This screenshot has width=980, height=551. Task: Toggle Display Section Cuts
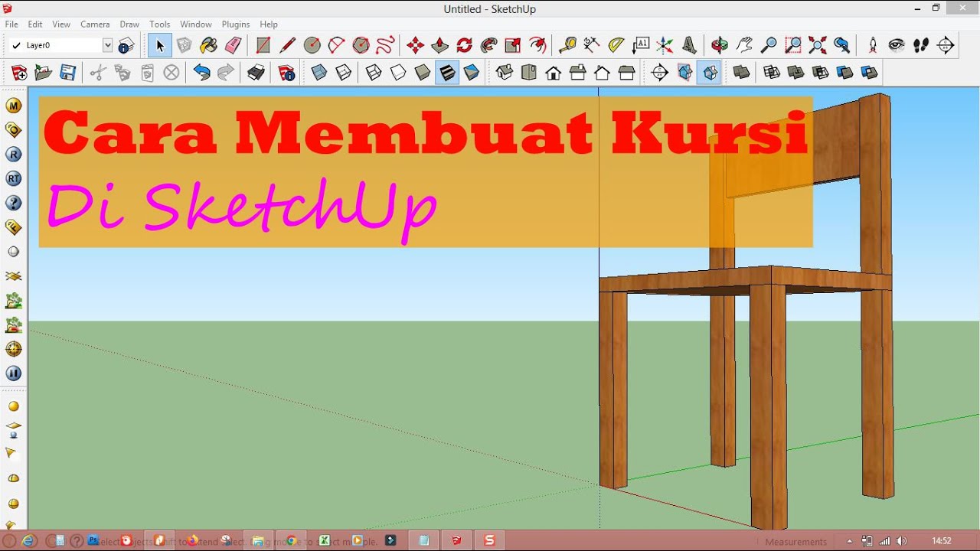click(x=710, y=73)
